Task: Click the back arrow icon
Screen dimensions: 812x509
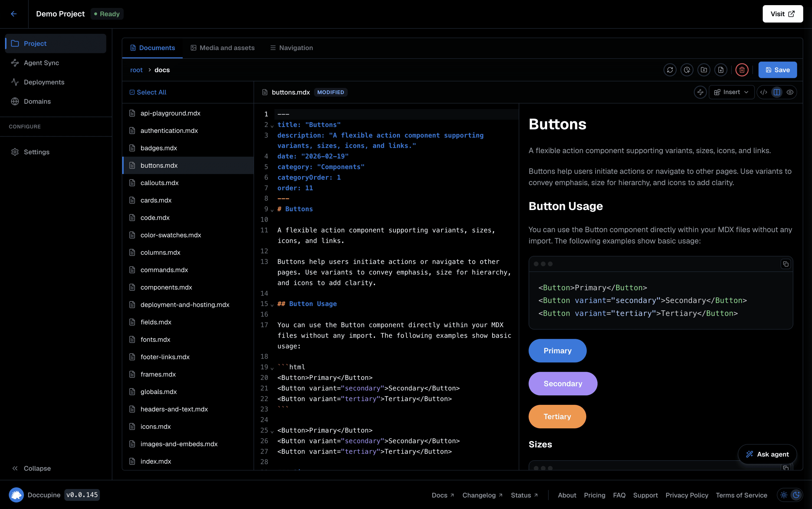Action: 14,14
